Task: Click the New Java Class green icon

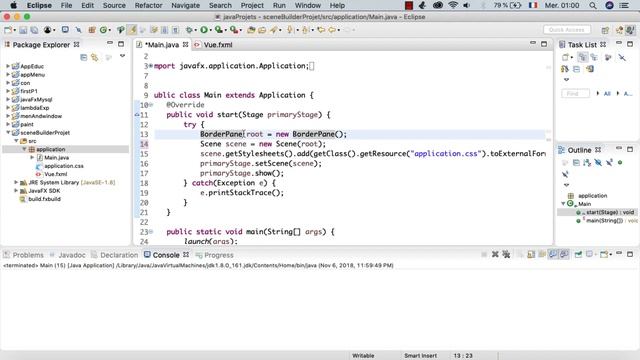Action: point(103,30)
